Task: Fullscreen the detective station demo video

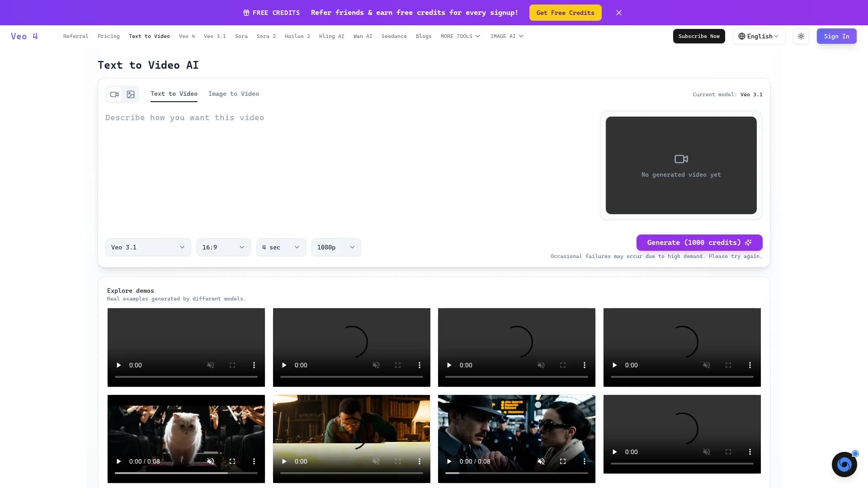Action: pos(563,461)
